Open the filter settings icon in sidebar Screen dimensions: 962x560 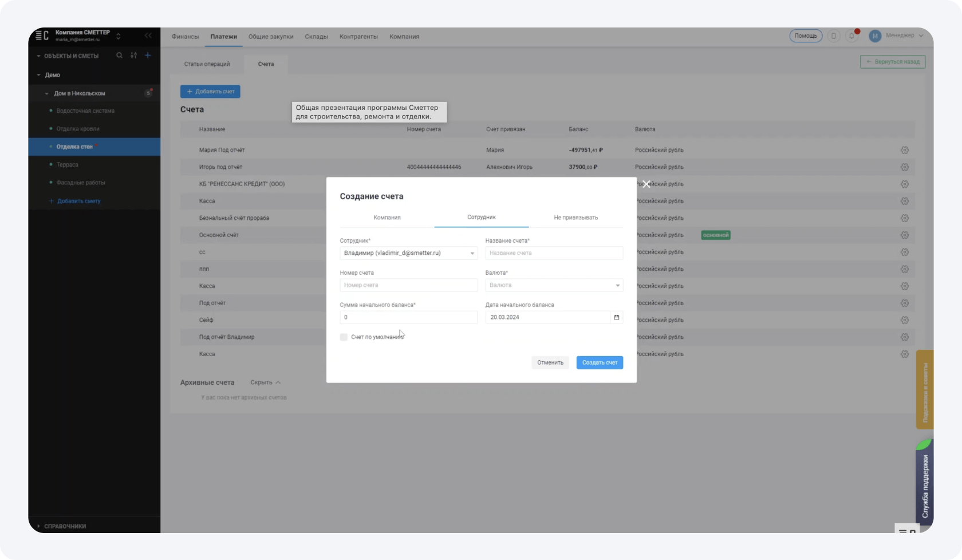(x=133, y=56)
